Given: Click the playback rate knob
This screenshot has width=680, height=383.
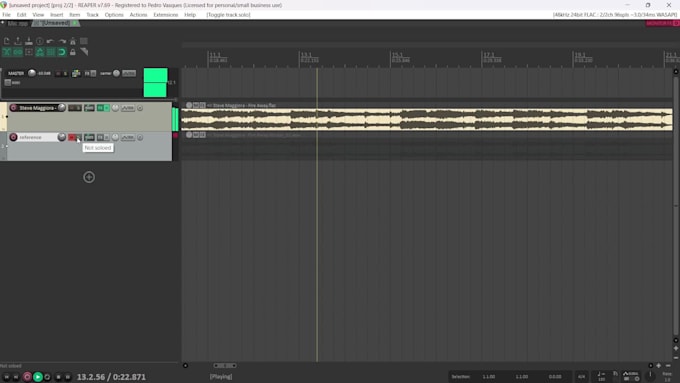Looking at the screenshot, I should click(x=650, y=376).
